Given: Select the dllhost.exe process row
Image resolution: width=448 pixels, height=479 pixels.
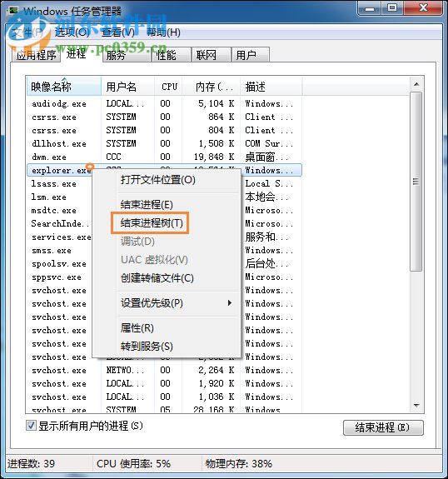Looking at the screenshot, I should coord(164,143).
